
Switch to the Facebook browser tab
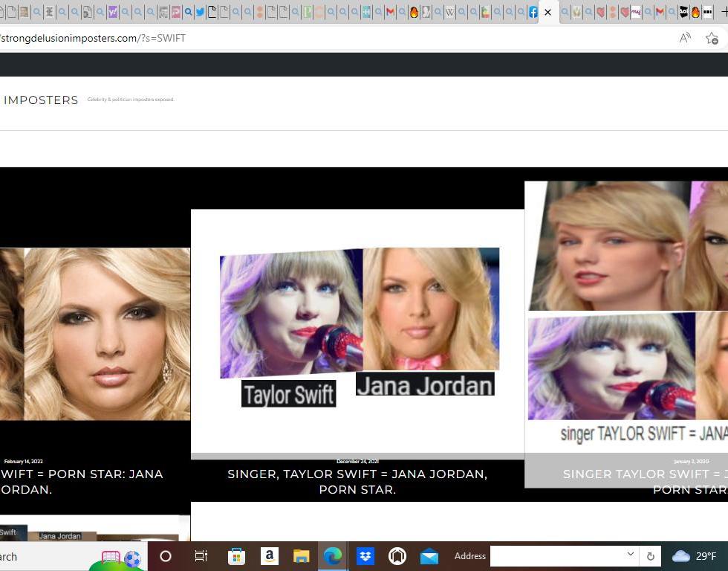pyautogui.click(x=533, y=12)
